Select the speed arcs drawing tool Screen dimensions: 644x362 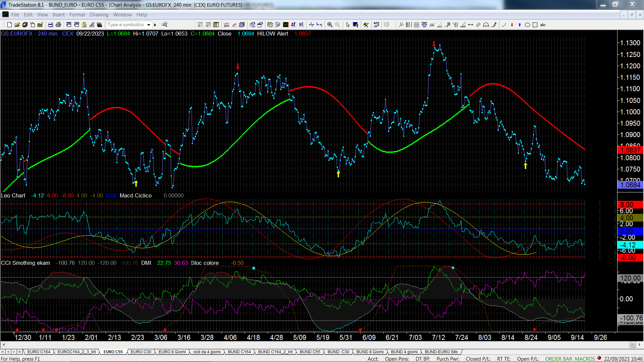pyautogui.click(x=432, y=24)
